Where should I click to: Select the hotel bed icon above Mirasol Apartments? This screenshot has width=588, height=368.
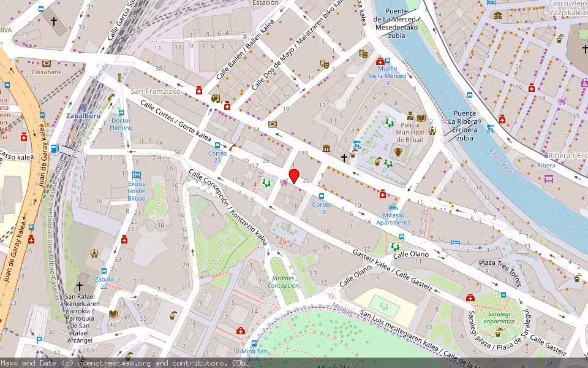point(393,208)
